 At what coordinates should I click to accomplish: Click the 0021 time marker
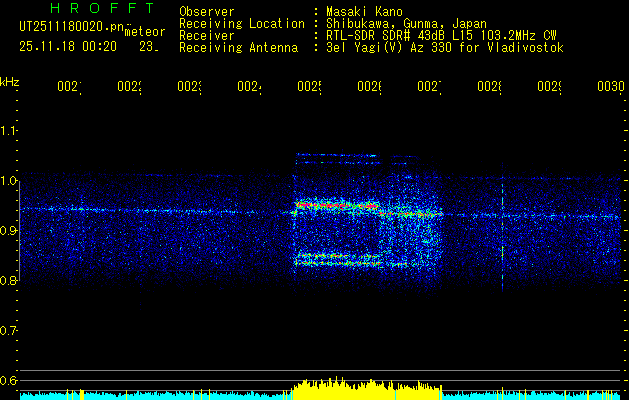tap(69, 86)
